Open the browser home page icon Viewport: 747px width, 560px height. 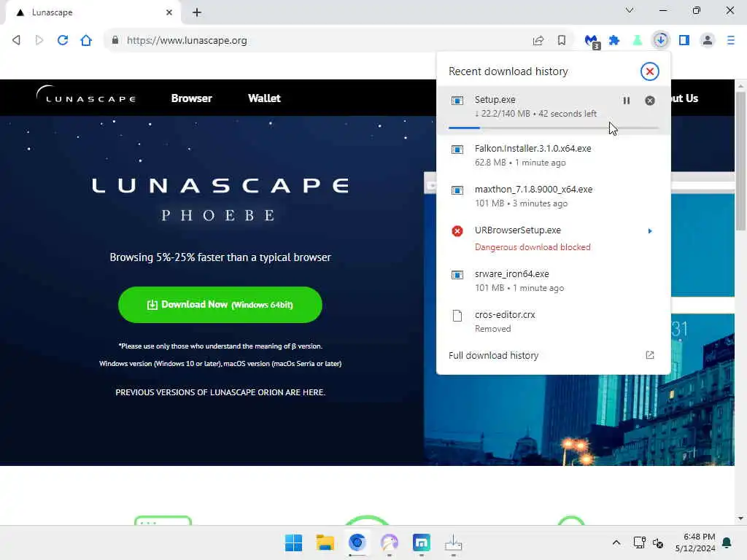point(86,41)
